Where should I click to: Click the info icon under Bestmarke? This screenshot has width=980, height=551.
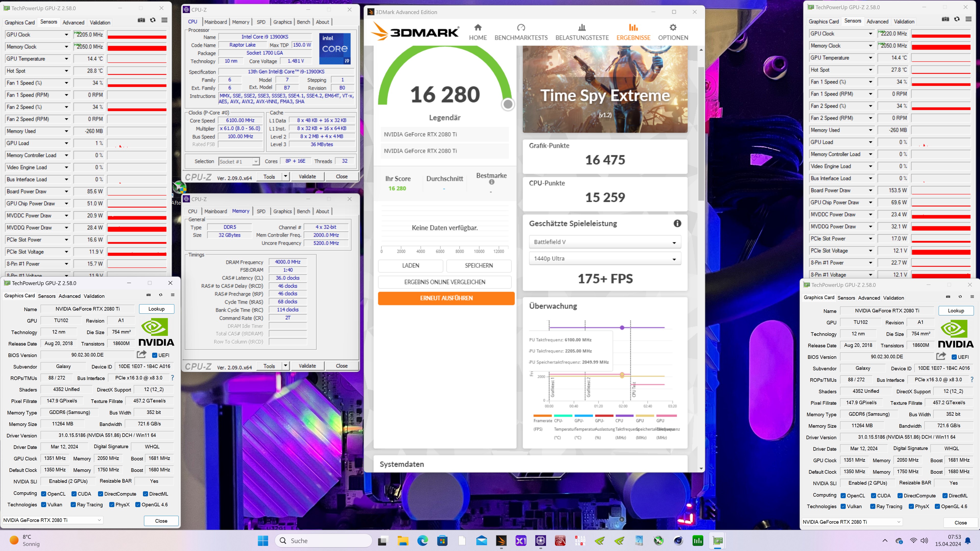click(x=491, y=182)
